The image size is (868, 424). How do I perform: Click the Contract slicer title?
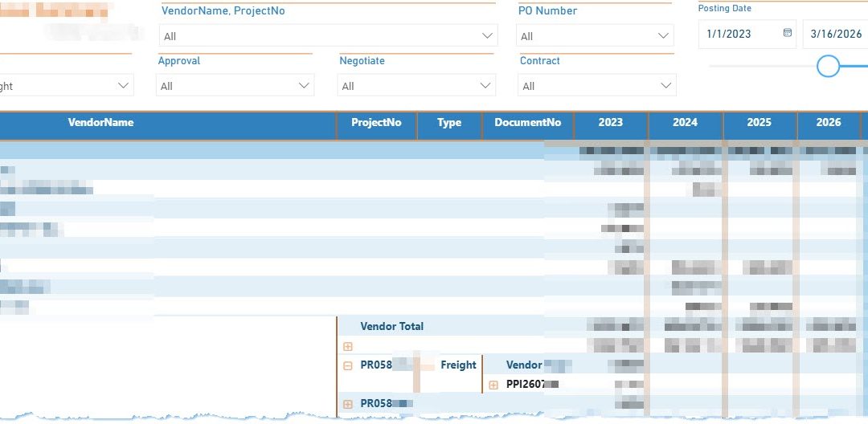click(x=540, y=61)
